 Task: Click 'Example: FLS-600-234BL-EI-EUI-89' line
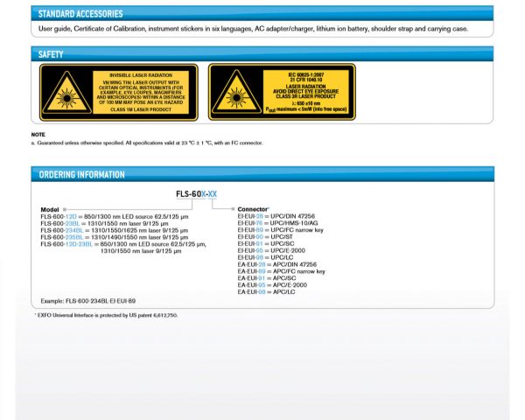(x=88, y=301)
